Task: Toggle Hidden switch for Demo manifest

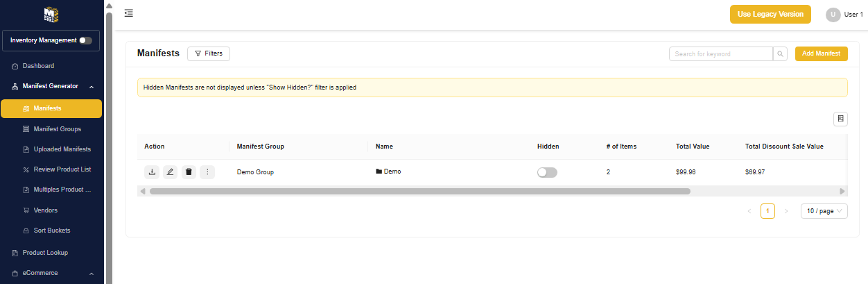Action: tap(547, 172)
